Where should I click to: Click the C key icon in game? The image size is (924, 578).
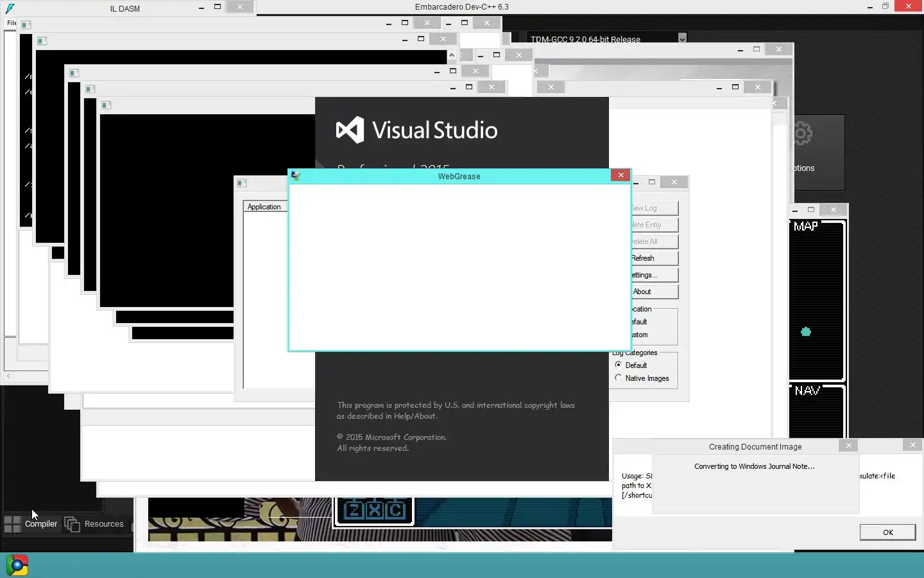coord(395,510)
